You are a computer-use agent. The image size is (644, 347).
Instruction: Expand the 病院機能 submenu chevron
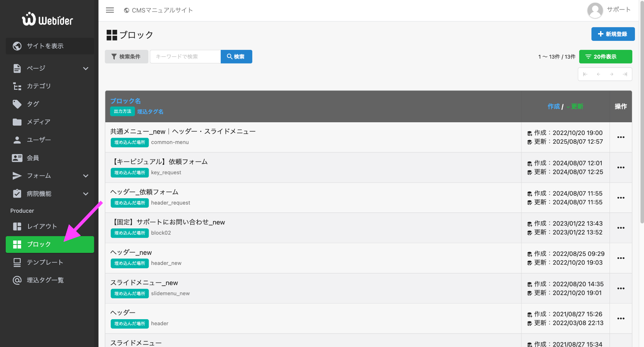[x=86, y=194]
